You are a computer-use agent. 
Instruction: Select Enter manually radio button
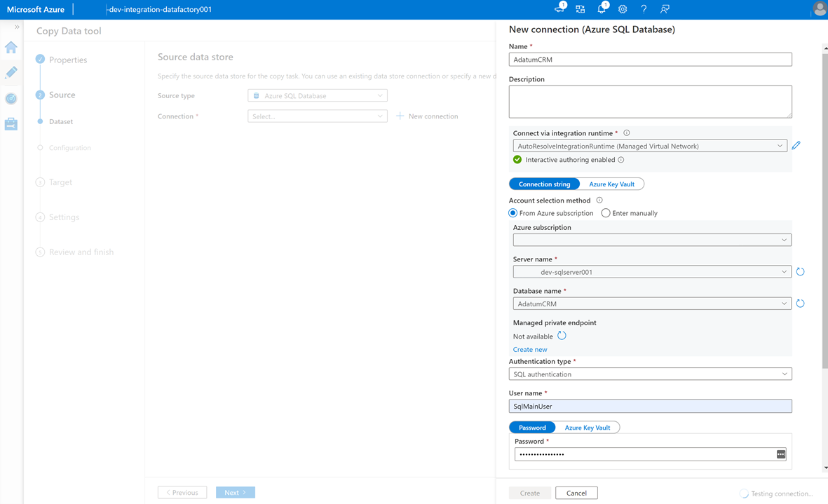tap(606, 213)
